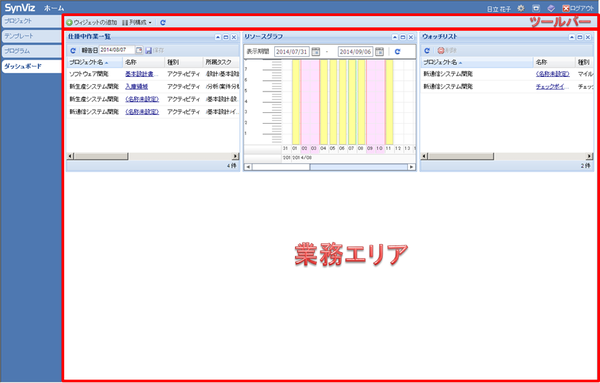600x383 pixels.
Task: Click the 仕掛中作業一覧 horizontal scrollbar thumb
Action: [x=101, y=156]
